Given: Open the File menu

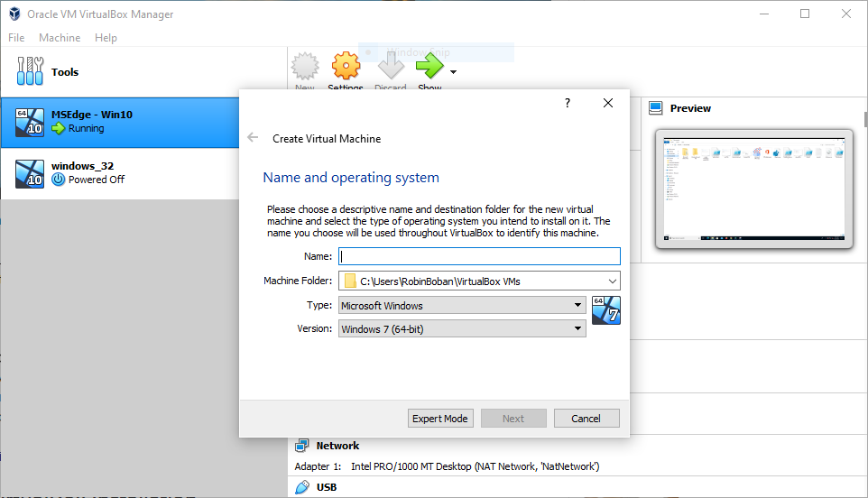Looking at the screenshot, I should [16, 38].
